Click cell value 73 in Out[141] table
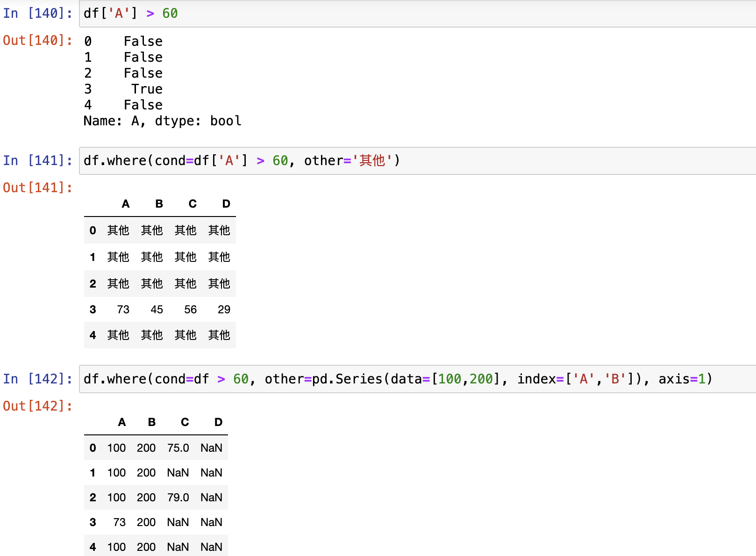 click(123, 310)
